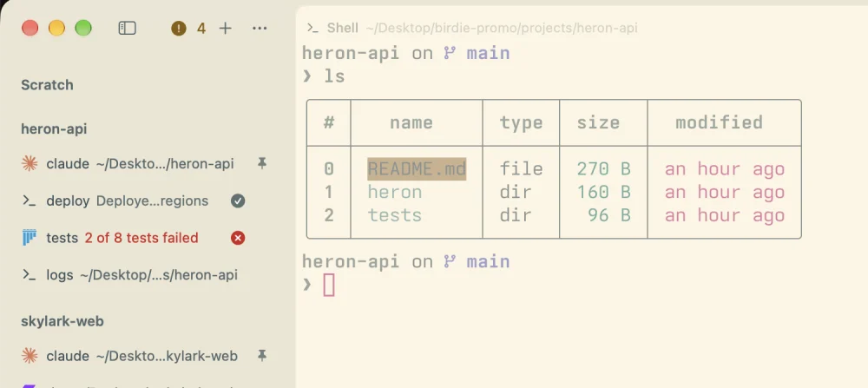Click the terminal cursor input box

pyautogui.click(x=329, y=285)
